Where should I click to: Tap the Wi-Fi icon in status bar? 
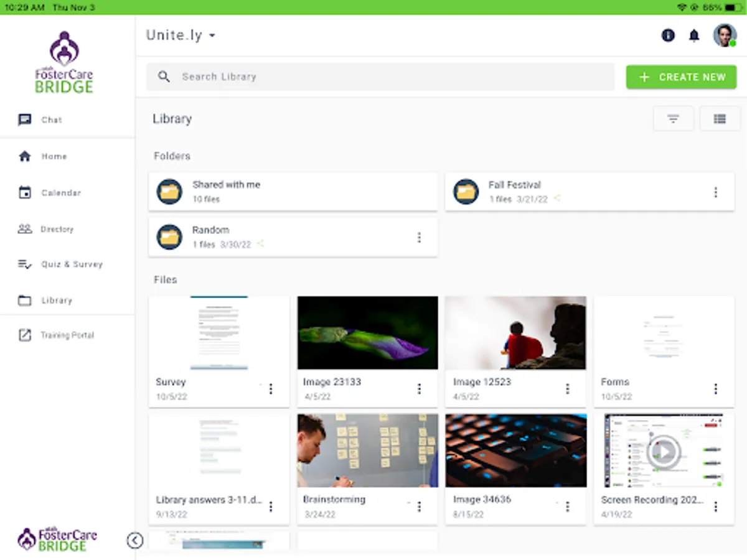682,7
